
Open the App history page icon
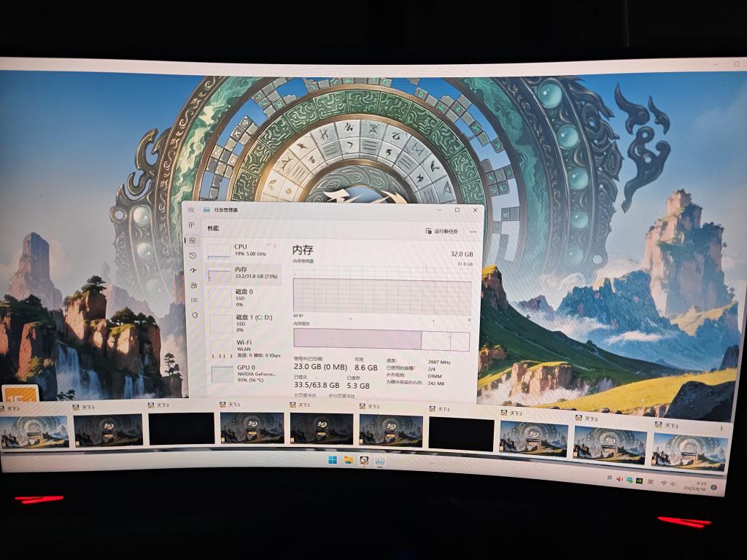[193, 256]
